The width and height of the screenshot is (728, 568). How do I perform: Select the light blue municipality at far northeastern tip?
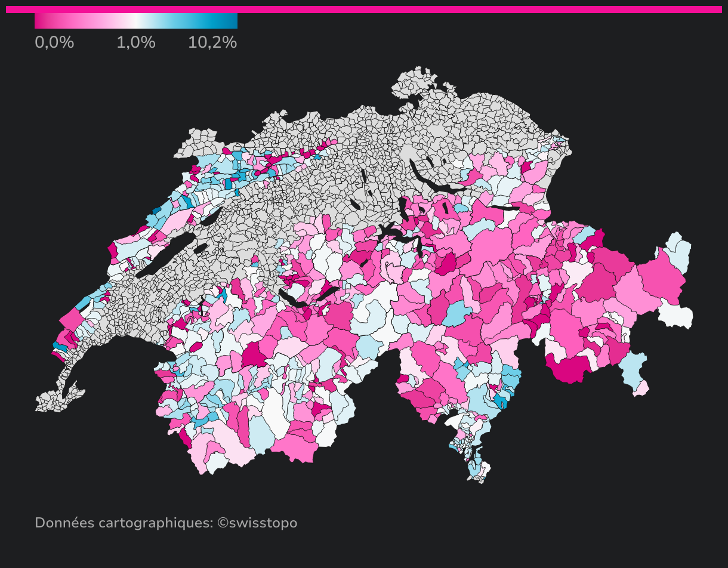pyautogui.click(x=678, y=251)
